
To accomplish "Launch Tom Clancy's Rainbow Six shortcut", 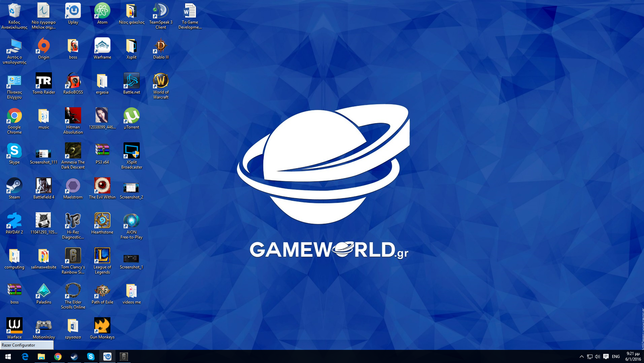I will click(73, 261).
